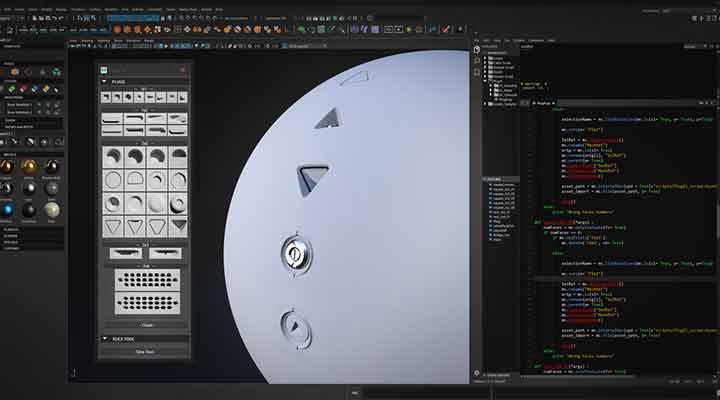Collapse the PLUGS section
Image resolution: width=720 pixels, height=400 pixels.
coord(104,83)
